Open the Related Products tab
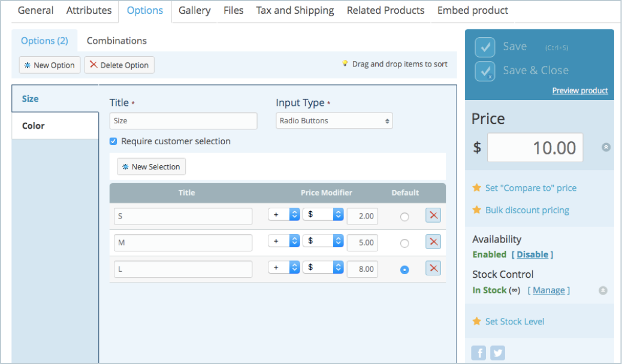 pyautogui.click(x=385, y=10)
